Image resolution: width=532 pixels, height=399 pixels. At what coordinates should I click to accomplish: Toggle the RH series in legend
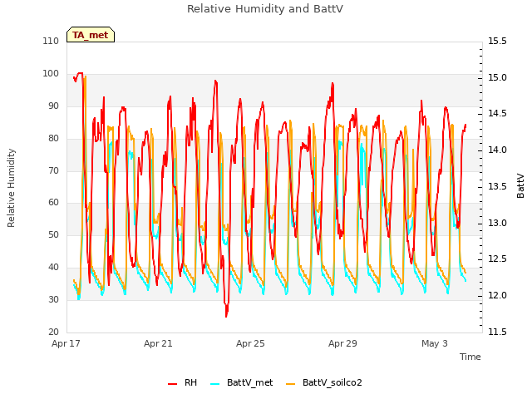pos(183,382)
